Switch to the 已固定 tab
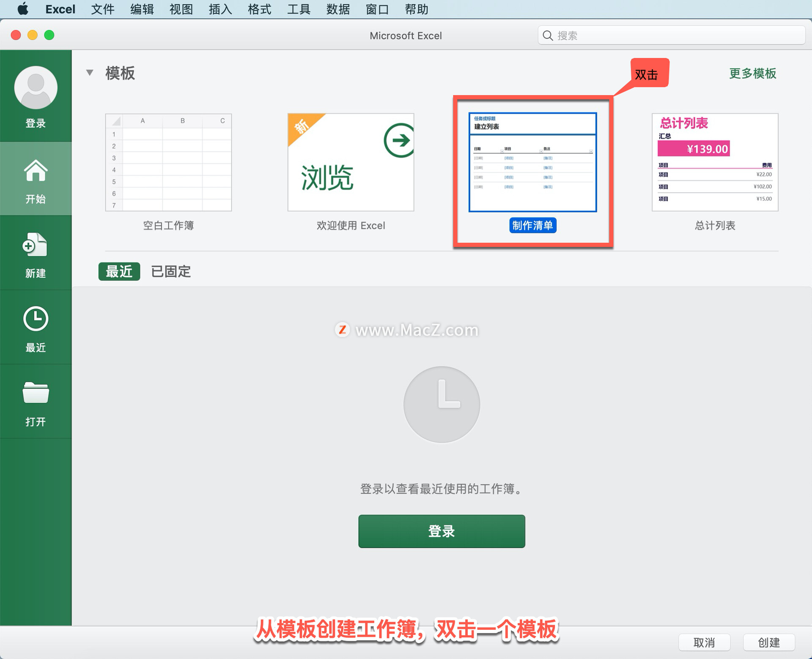 [x=171, y=271]
